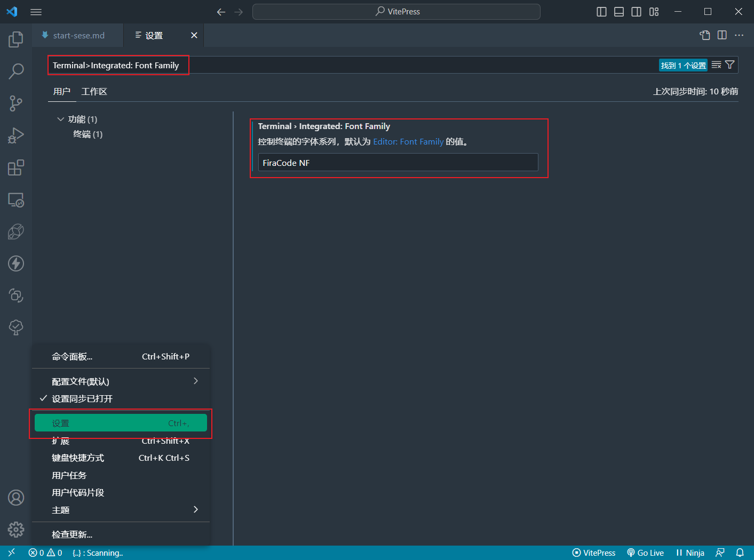Split the editor to the right
Viewport: 754px width, 560px height.
(x=722, y=35)
